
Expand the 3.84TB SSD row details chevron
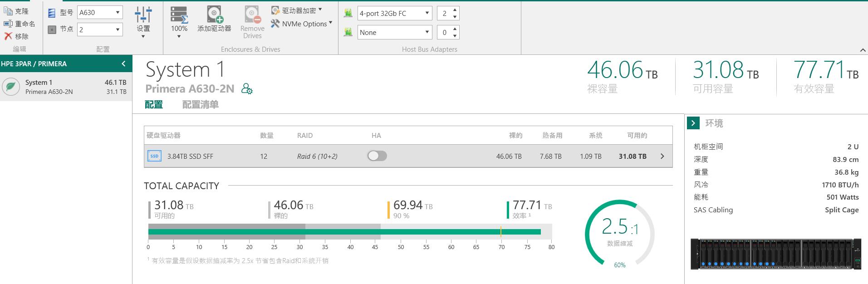[662, 156]
